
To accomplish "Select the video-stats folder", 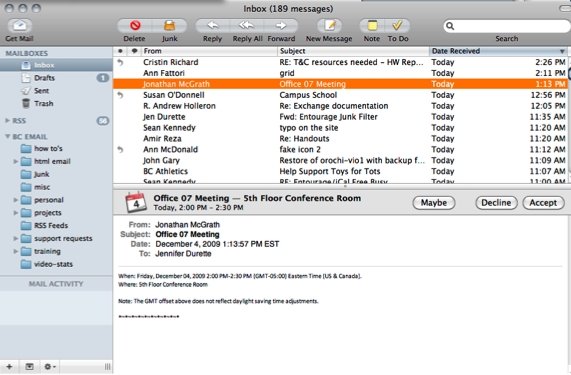I will click(x=56, y=264).
